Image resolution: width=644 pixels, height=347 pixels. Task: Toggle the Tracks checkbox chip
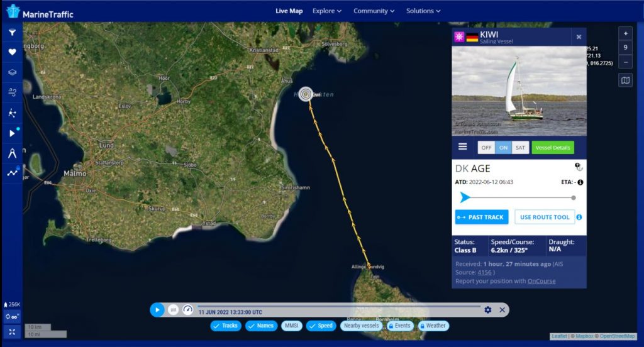[226, 326]
